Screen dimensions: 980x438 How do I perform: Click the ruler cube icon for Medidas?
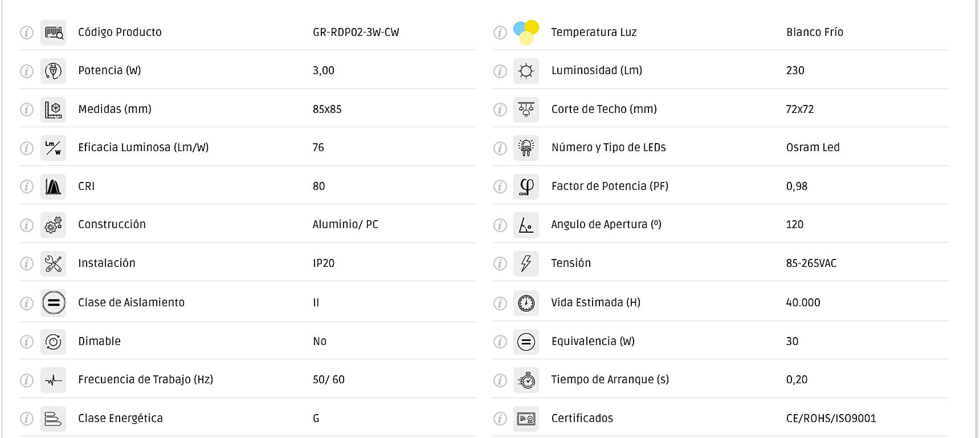[x=54, y=109]
